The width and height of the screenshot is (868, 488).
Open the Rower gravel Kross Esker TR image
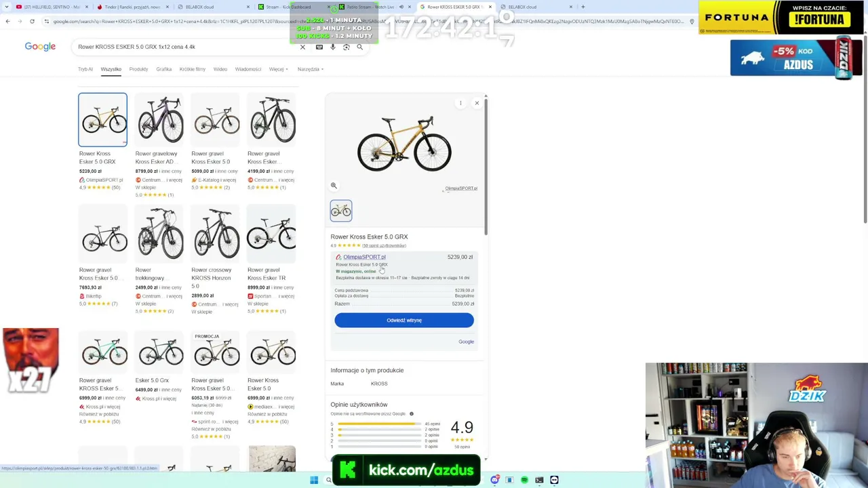(x=271, y=234)
